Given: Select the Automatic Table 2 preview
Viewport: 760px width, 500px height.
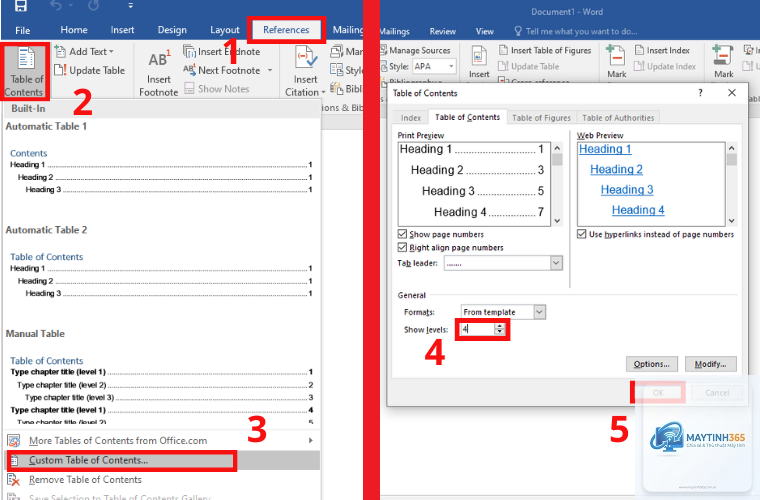Looking at the screenshot, I should [x=160, y=268].
